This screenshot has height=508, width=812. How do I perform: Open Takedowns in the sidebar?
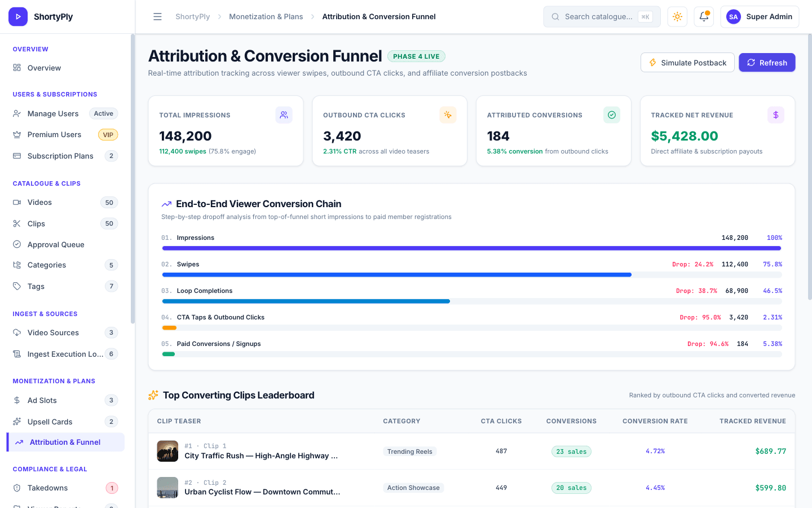[65, 488]
